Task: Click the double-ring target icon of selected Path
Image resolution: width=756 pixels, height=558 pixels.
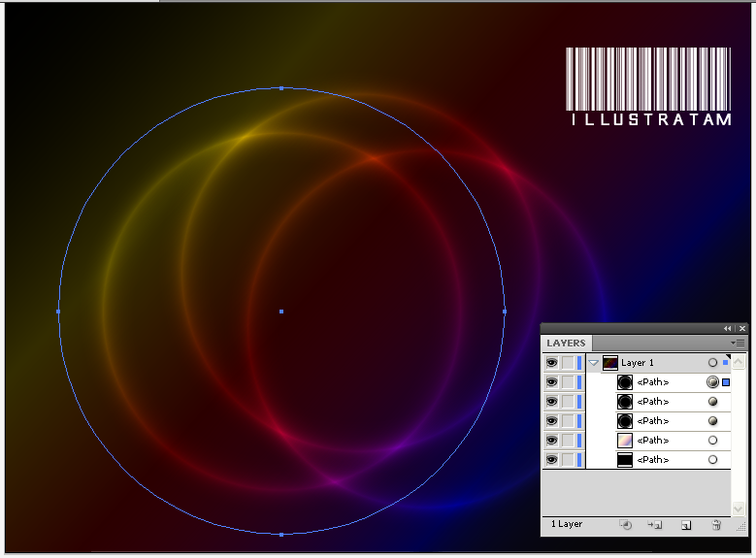Action: click(x=712, y=382)
